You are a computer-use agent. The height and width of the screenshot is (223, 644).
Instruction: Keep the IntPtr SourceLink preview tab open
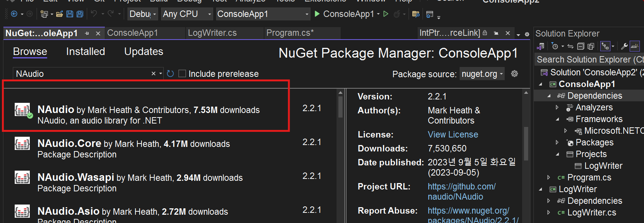point(496,33)
